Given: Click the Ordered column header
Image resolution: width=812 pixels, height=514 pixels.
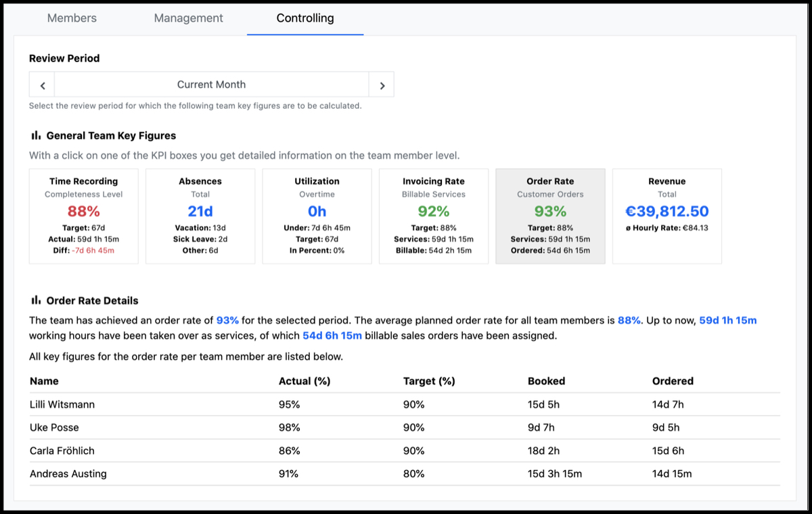Looking at the screenshot, I should 673,381.
